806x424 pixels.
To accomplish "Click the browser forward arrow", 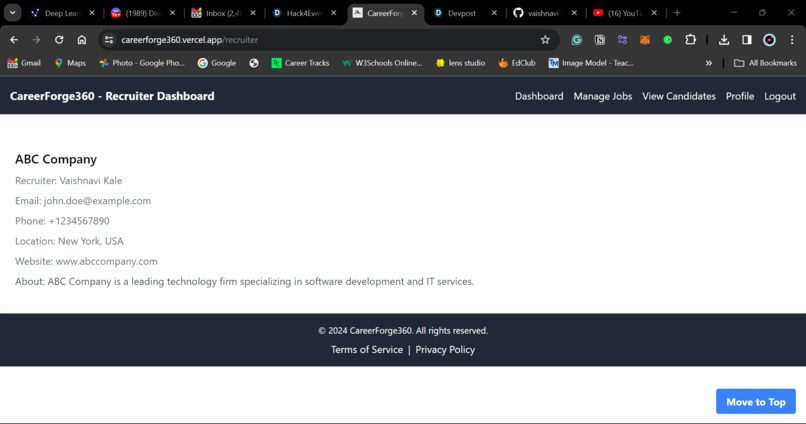I will pos(36,40).
